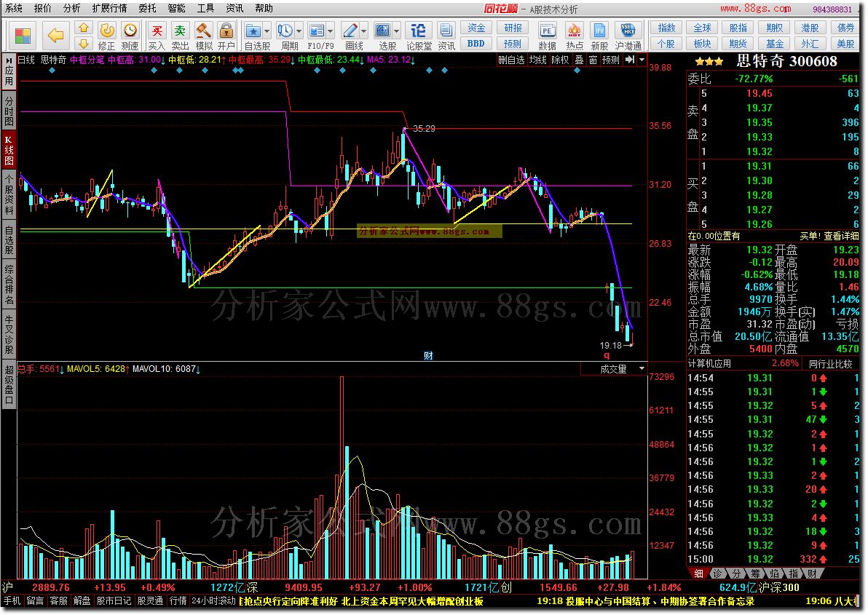
Task: Expand the 自选股 dropdown arrow
Action: [x=267, y=31]
